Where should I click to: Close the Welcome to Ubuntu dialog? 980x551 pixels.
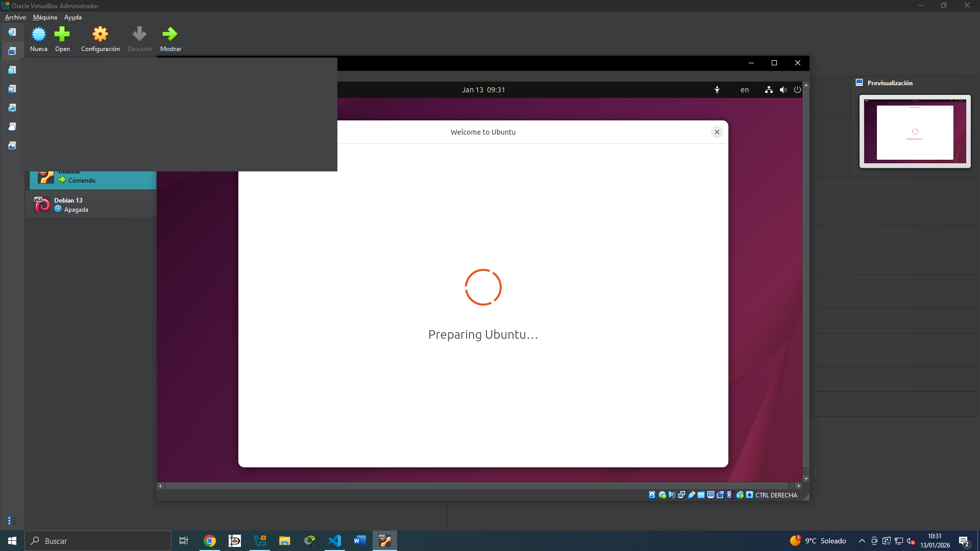[717, 132]
